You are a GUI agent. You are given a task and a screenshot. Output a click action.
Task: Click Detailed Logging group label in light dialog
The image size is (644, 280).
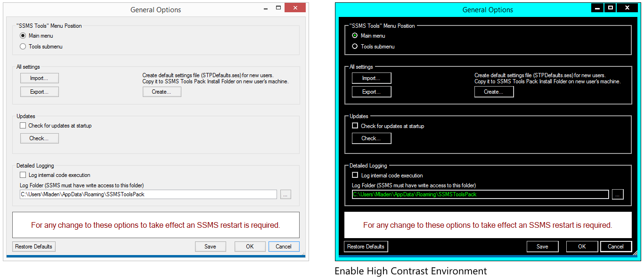[x=35, y=166]
